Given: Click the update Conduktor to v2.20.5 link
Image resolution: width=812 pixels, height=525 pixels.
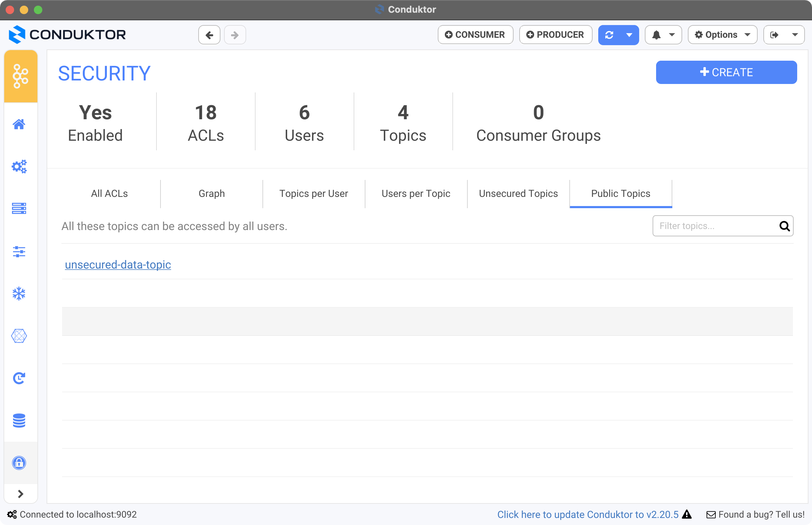Looking at the screenshot, I should pyautogui.click(x=588, y=514).
